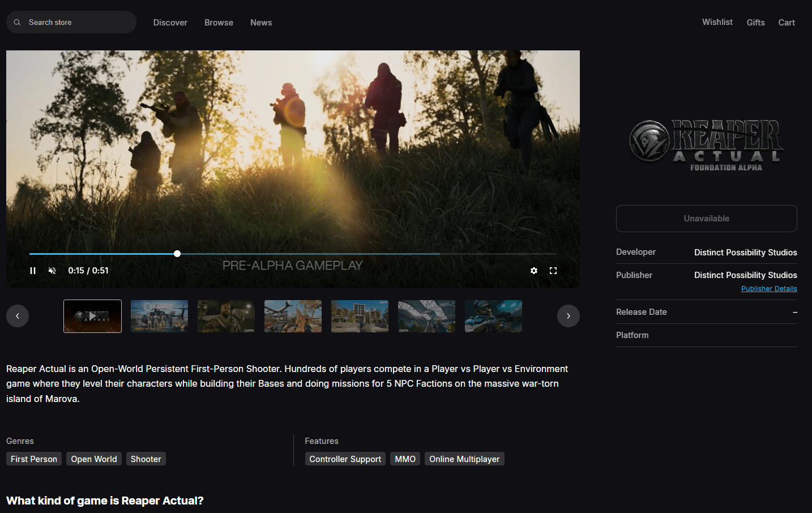
Task: Select the Open World genre tag
Action: pyautogui.click(x=94, y=459)
